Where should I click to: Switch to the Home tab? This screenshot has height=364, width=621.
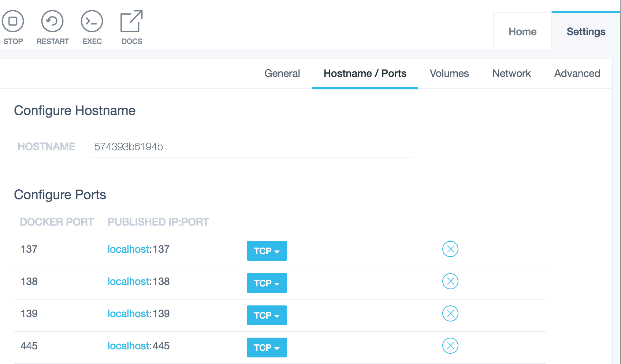523,32
